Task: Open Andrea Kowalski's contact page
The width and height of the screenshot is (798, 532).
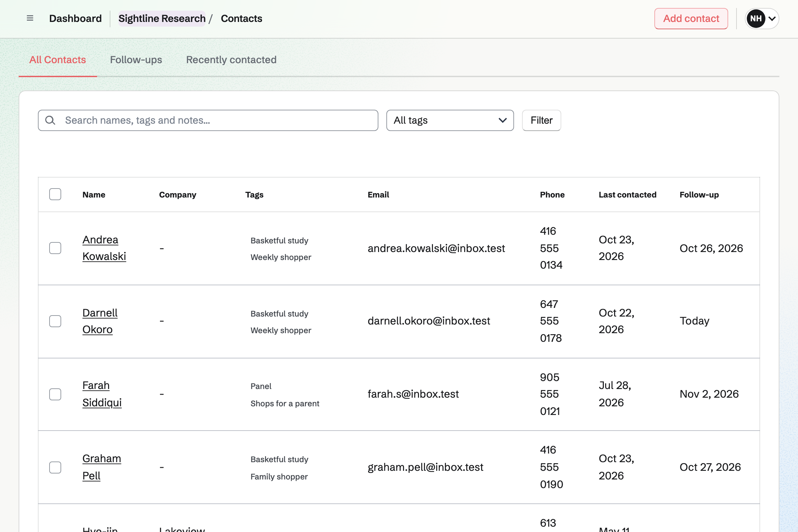Action: tap(104, 248)
